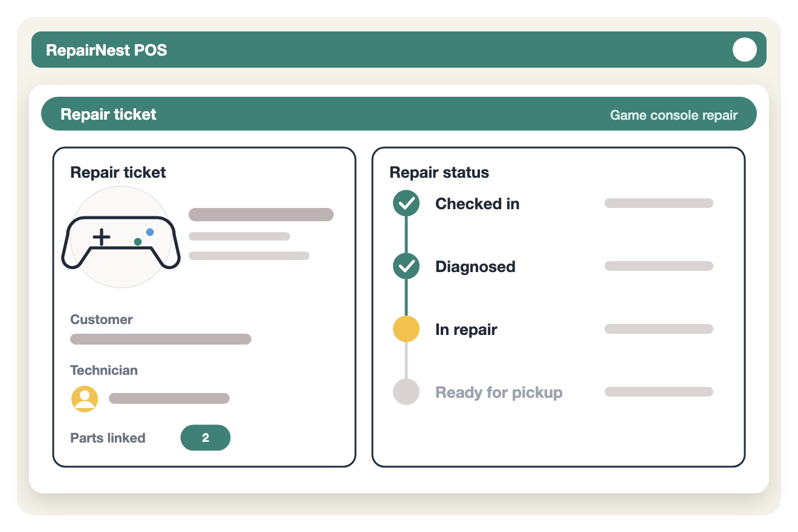Click the Repair ticket card heading

118,172
